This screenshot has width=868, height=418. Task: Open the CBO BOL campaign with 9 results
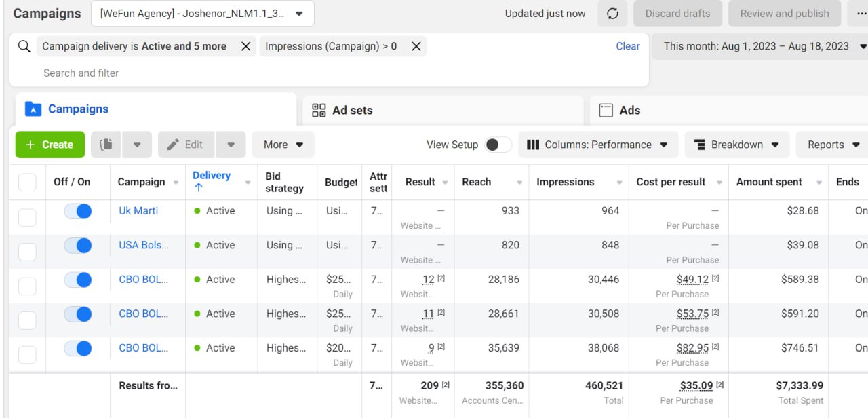tap(144, 347)
